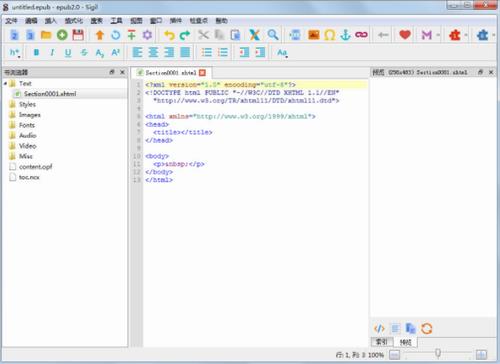The height and width of the screenshot is (364, 500).
Task: Insert a numbered list
Action: [x=223, y=52]
